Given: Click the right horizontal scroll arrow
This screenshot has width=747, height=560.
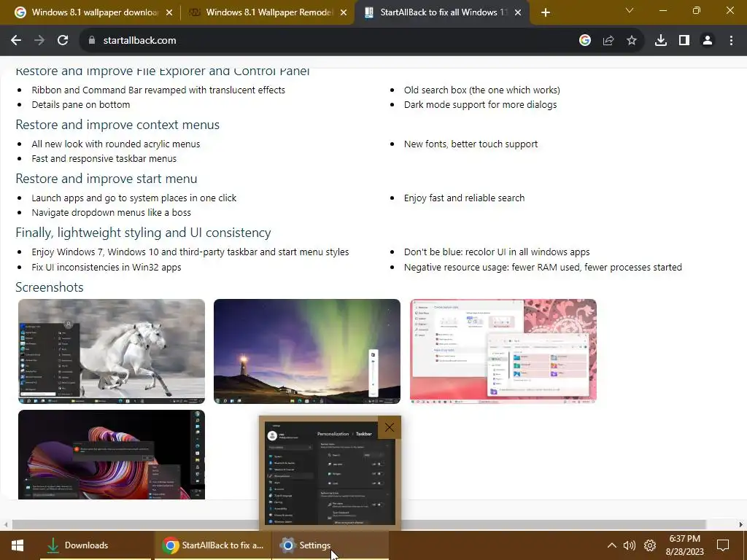Looking at the screenshot, I should tap(741, 524).
